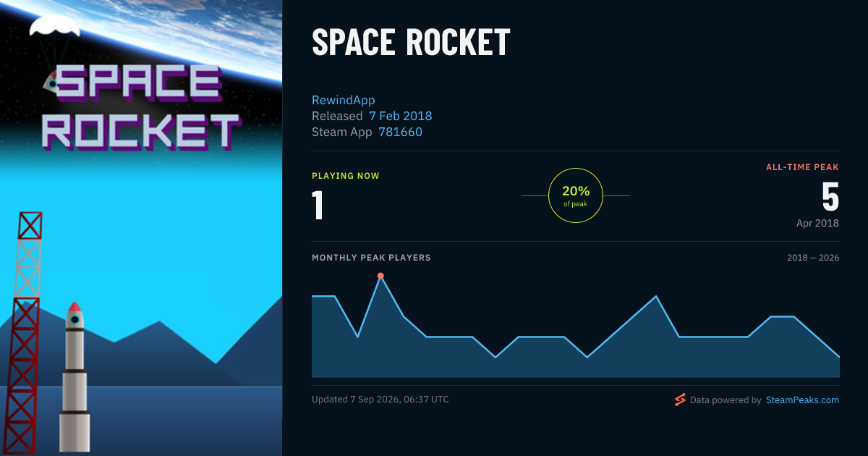Click the monthly peak players area chart
The image size is (868, 456).
576,326
